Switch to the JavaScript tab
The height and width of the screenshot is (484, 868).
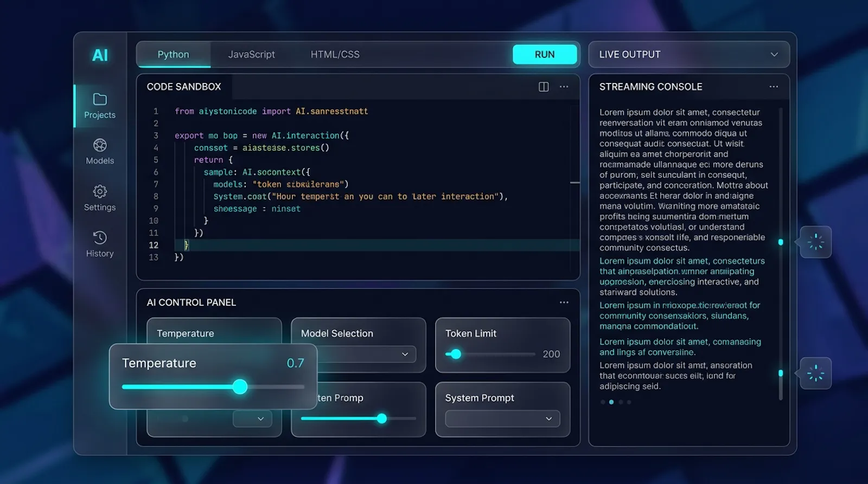point(251,54)
